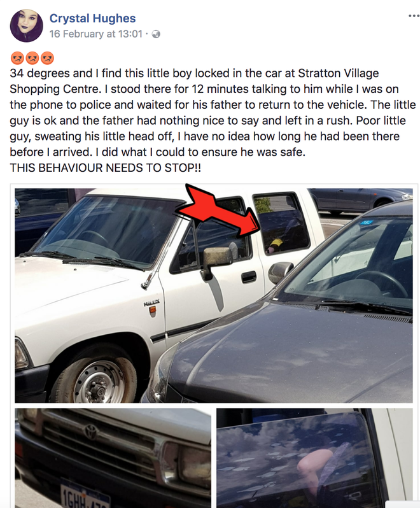Screen dimensions: 420x508
Task: Click the last angry face emoji
Action: pos(47,59)
